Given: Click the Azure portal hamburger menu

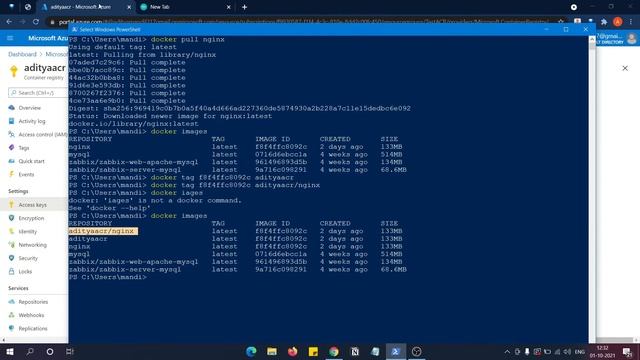Looking at the screenshot, I should pyautogui.click(x=10, y=38).
